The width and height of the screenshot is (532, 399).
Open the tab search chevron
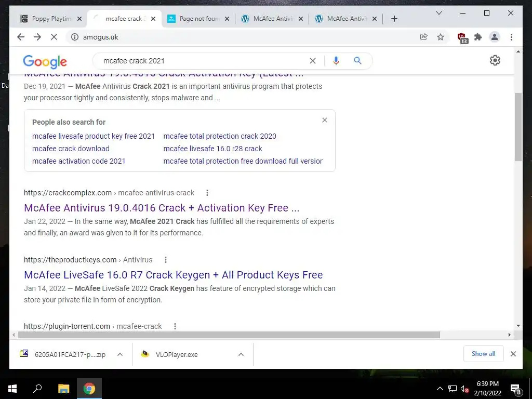pos(438,13)
